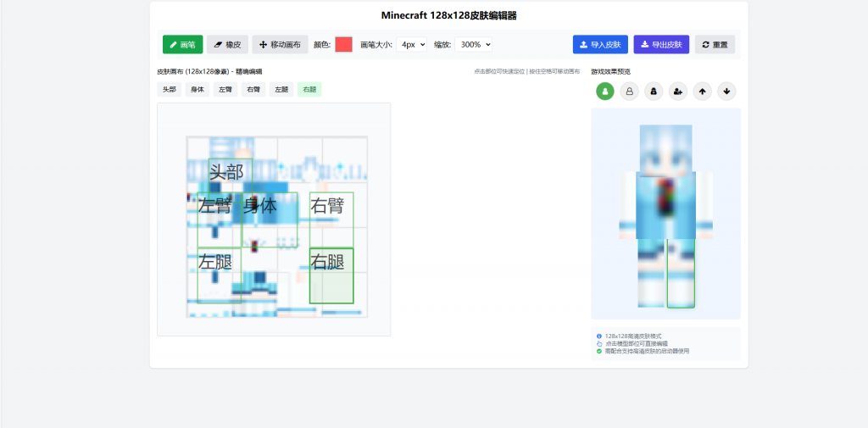The height and width of the screenshot is (428, 868).
Task: Click the 导出皮肤 export skin button
Action: tap(661, 44)
